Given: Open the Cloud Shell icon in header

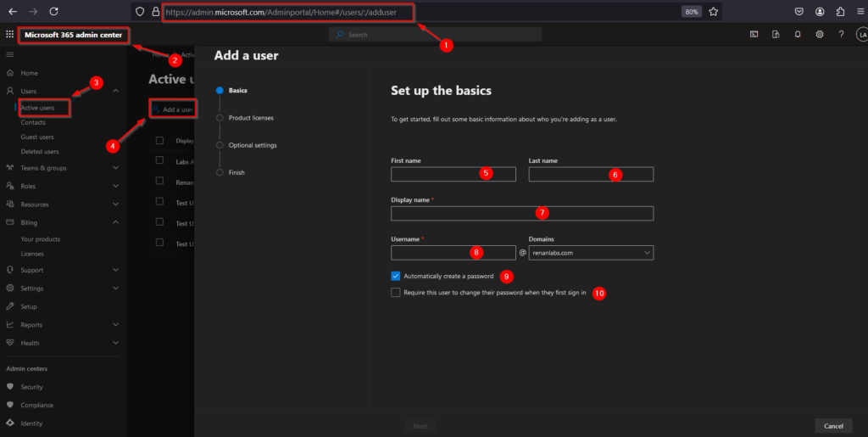Looking at the screenshot, I should pyautogui.click(x=754, y=34).
